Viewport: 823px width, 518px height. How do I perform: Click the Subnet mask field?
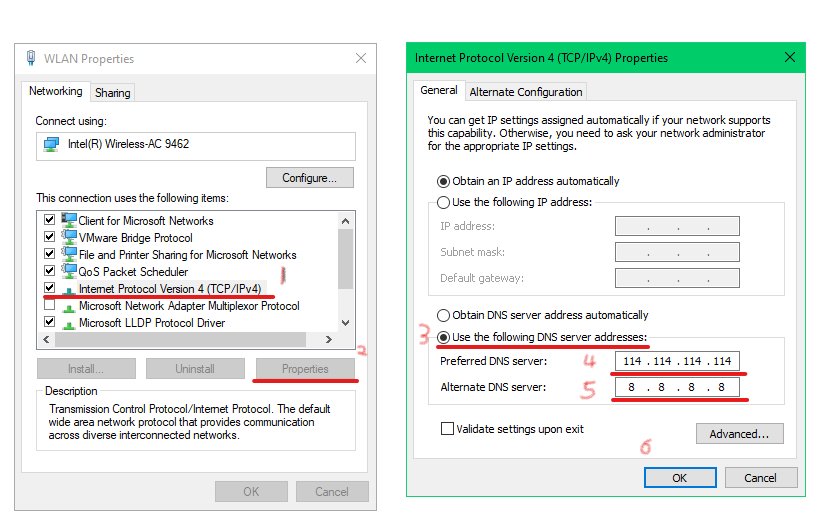(x=677, y=252)
